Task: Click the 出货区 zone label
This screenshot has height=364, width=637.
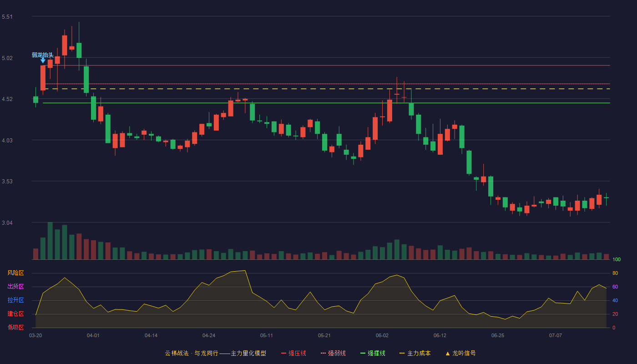Action: [x=16, y=287]
